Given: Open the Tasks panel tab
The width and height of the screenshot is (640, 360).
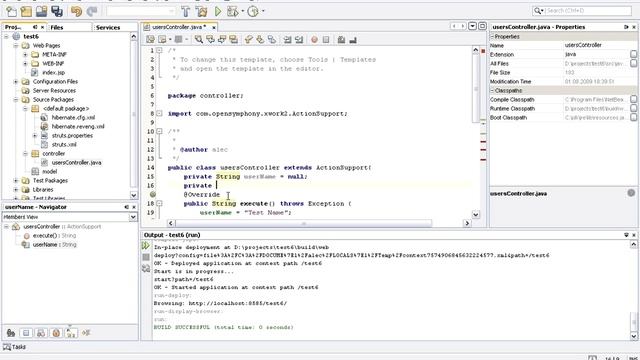Looking at the screenshot, I should [14, 347].
